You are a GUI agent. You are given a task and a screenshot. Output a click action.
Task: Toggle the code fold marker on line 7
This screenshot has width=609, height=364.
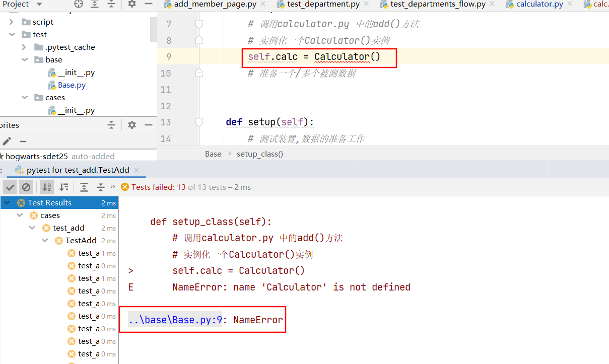199,24
